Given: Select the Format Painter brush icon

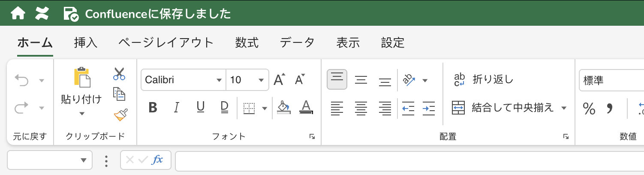Looking at the screenshot, I should pyautogui.click(x=120, y=115).
